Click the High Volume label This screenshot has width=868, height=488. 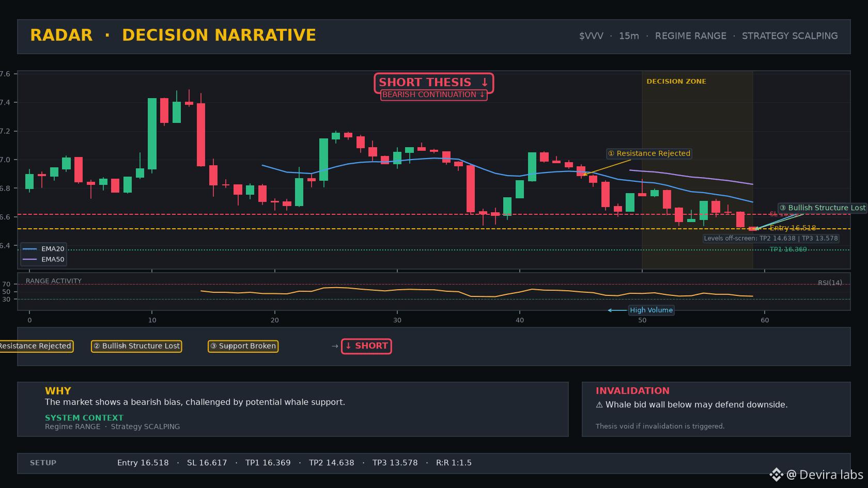[651, 310]
